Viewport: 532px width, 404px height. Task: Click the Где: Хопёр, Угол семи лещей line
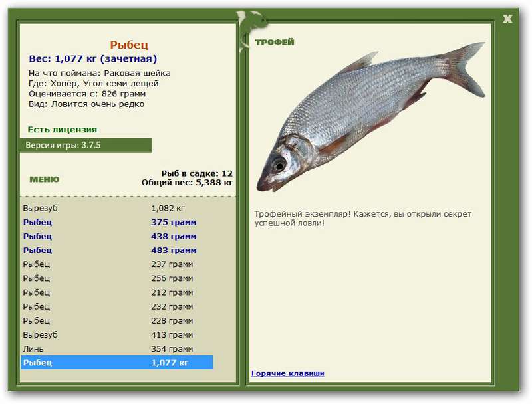[93, 83]
